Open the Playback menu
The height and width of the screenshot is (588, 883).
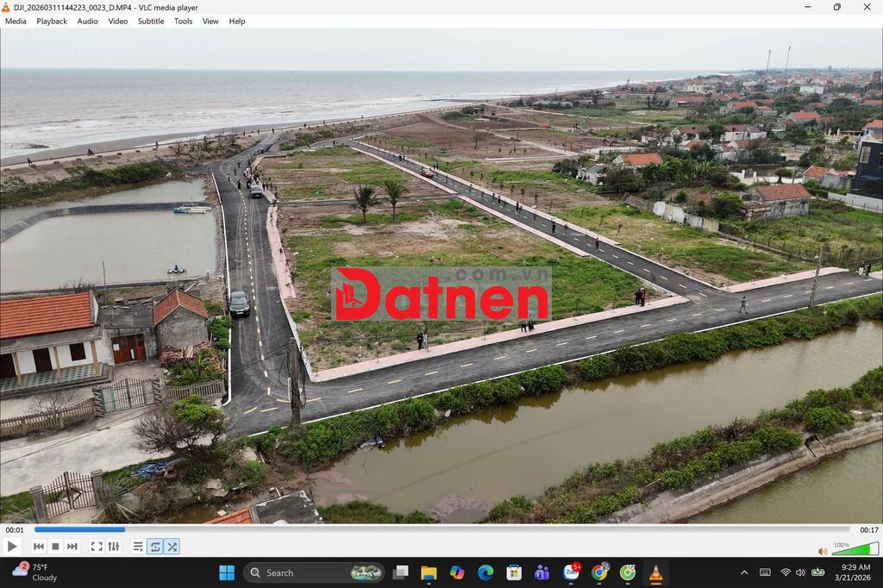(x=51, y=21)
